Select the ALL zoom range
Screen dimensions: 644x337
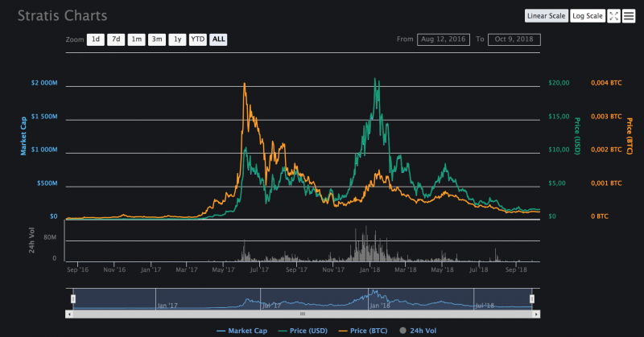coord(218,39)
